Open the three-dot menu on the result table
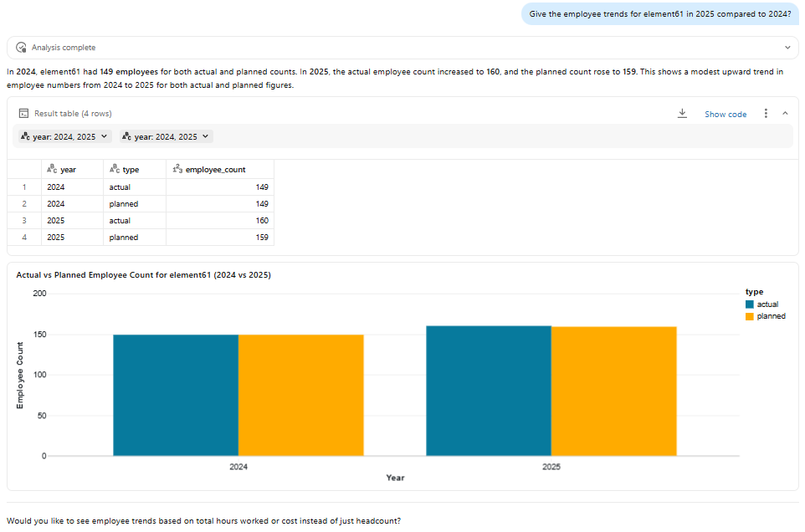Viewport: 805px width, 532px height. pyautogui.click(x=764, y=114)
